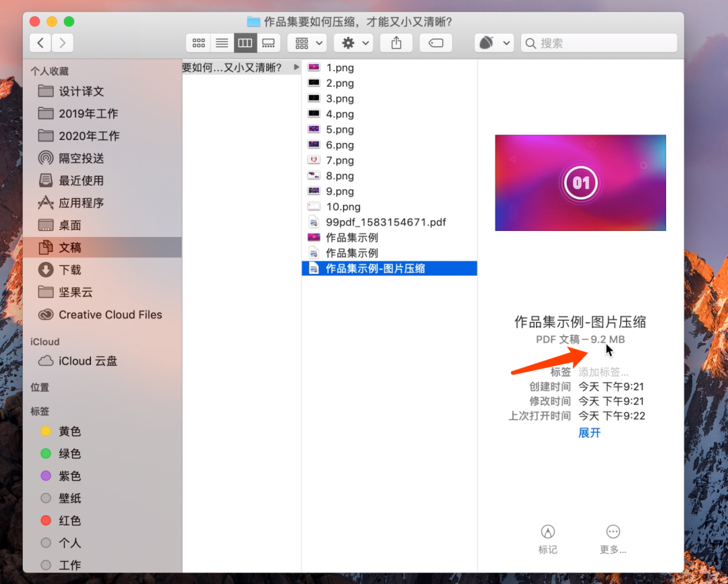Click the Markup icon at the bottom
The image size is (728, 584).
(x=547, y=531)
